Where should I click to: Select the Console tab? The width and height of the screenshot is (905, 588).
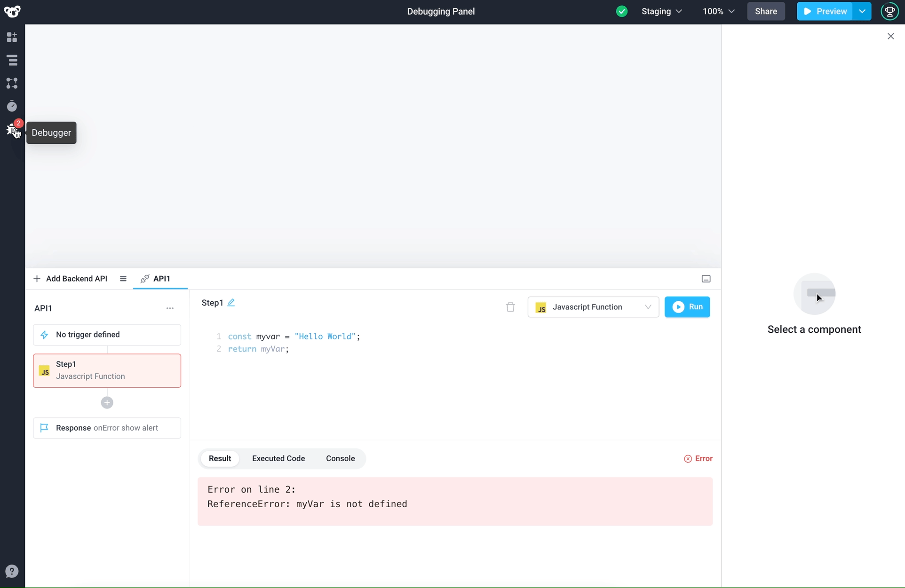(341, 458)
